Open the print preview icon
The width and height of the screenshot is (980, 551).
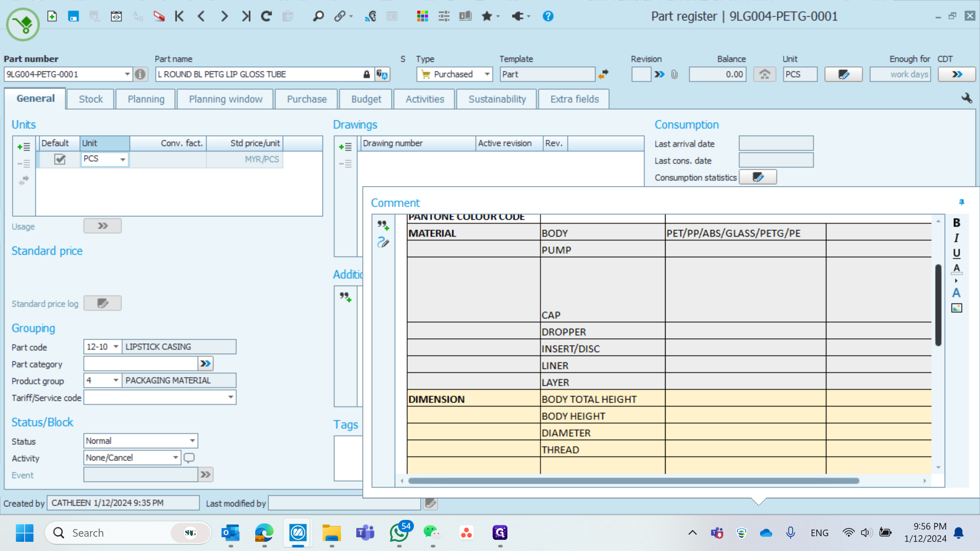tap(116, 16)
